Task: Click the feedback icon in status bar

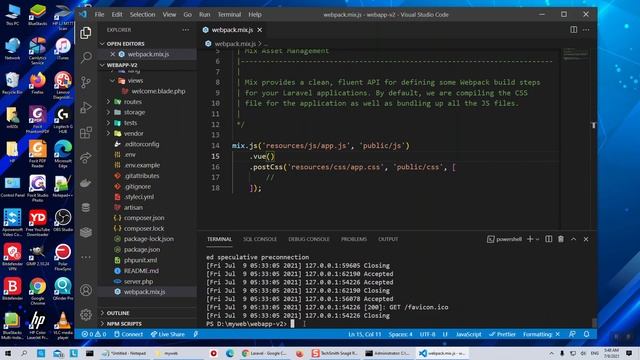Action: pos(572,334)
